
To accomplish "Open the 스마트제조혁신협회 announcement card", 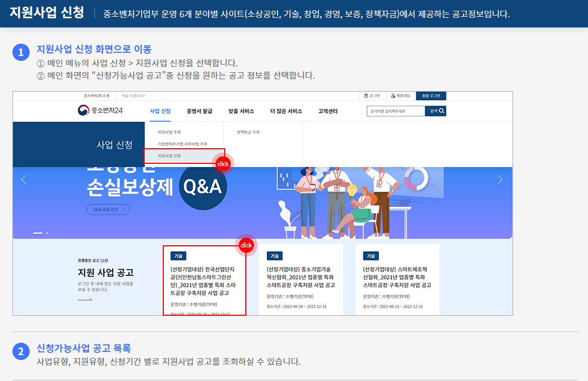I will click(x=397, y=280).
